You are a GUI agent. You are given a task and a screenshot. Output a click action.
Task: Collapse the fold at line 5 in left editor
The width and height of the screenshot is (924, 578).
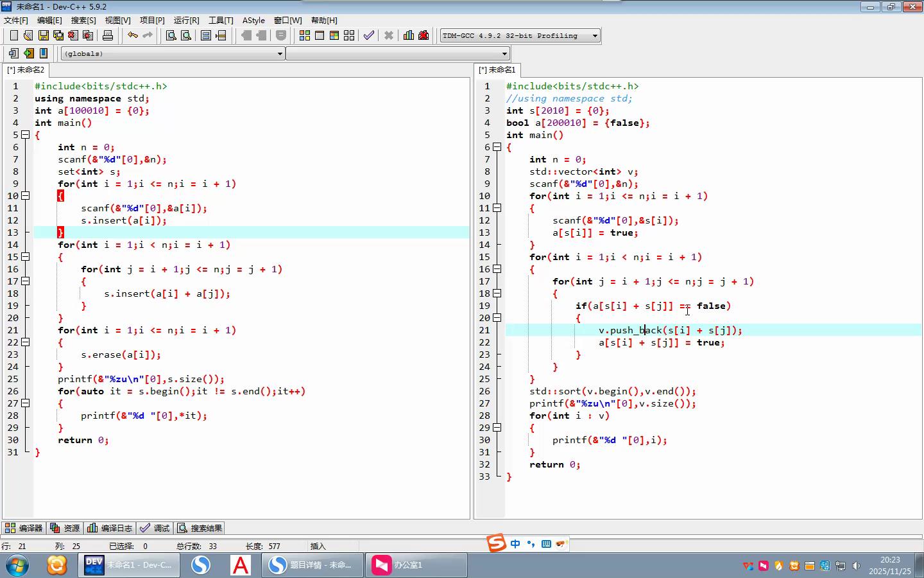click(26, 135)
